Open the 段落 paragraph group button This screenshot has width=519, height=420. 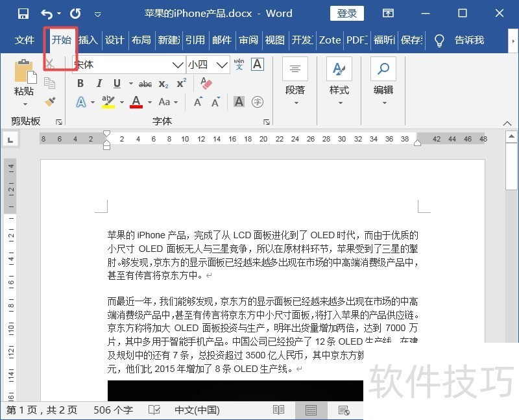(x=295, y=81)
